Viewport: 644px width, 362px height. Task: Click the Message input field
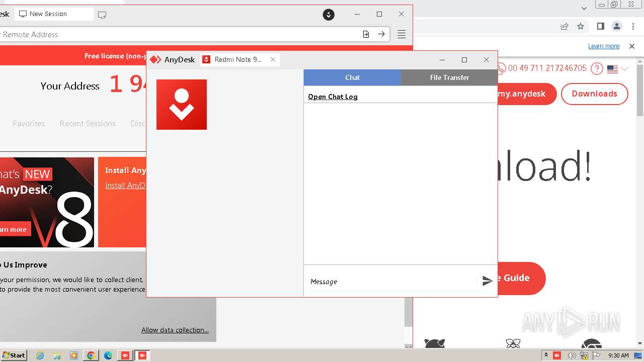click(392, 282)
